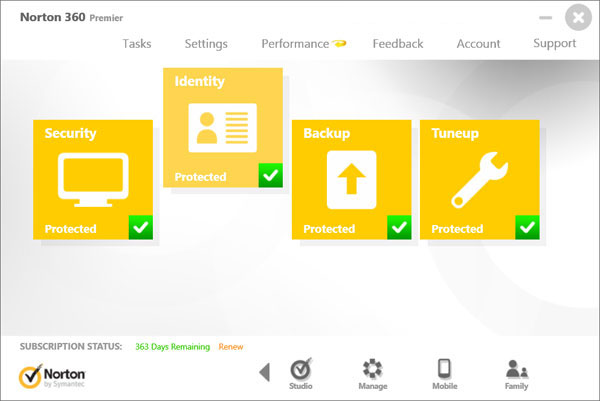
Task: Click the Identity tile title
Action: coord(199,81)
